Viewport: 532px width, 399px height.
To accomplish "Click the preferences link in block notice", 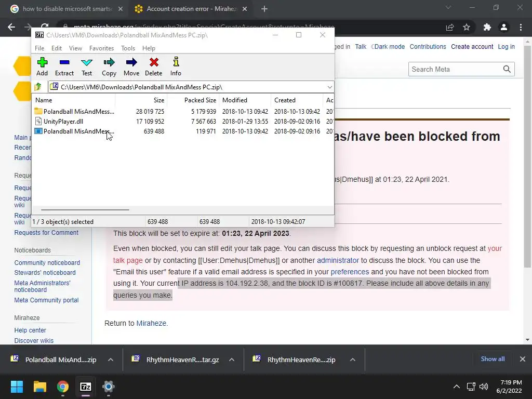I will click(x=350, y=272).
